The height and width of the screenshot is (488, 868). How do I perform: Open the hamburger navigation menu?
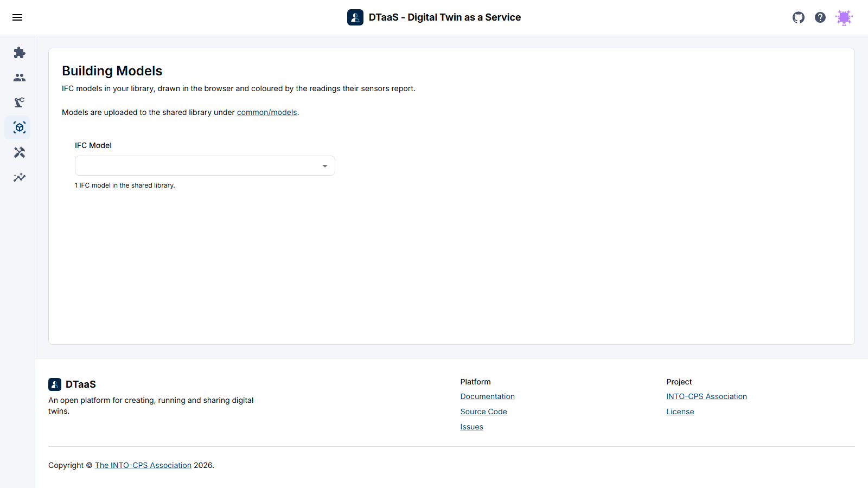click(x=17, y=17)
